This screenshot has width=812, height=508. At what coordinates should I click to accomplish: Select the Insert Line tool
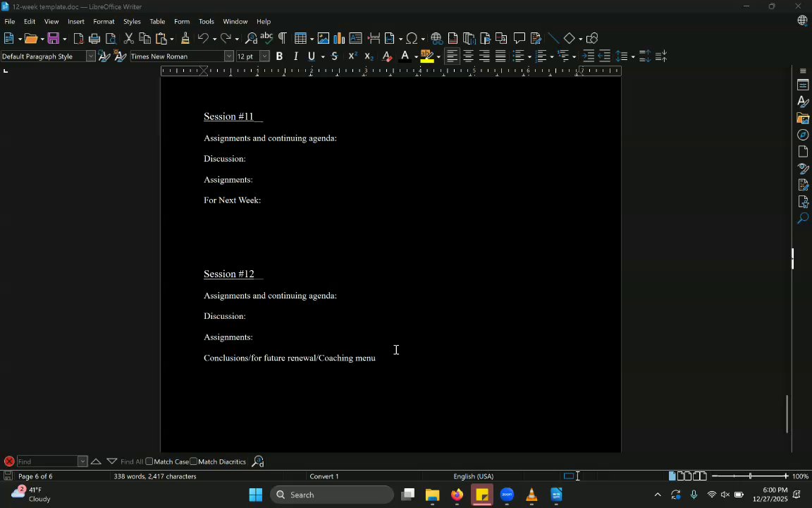(553, 38)
